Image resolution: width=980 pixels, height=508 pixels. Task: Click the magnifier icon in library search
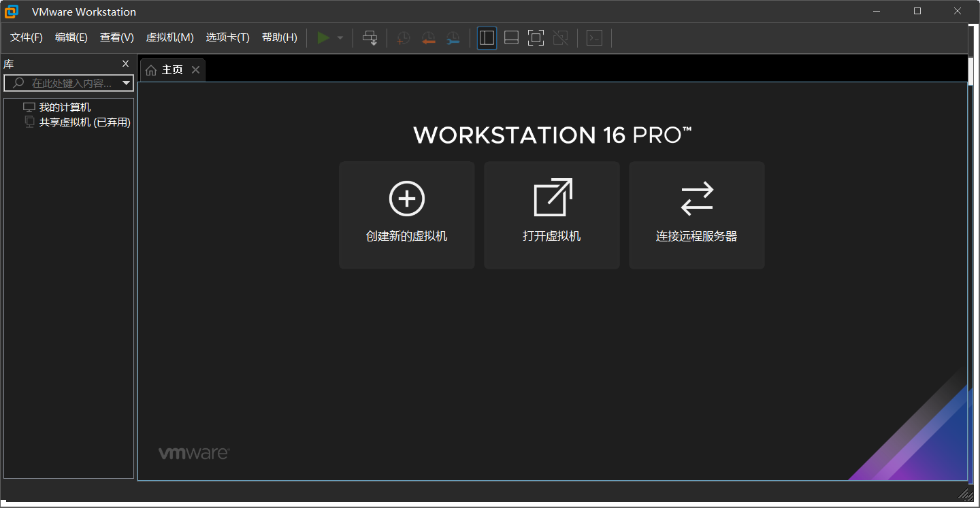pos(18,83)
